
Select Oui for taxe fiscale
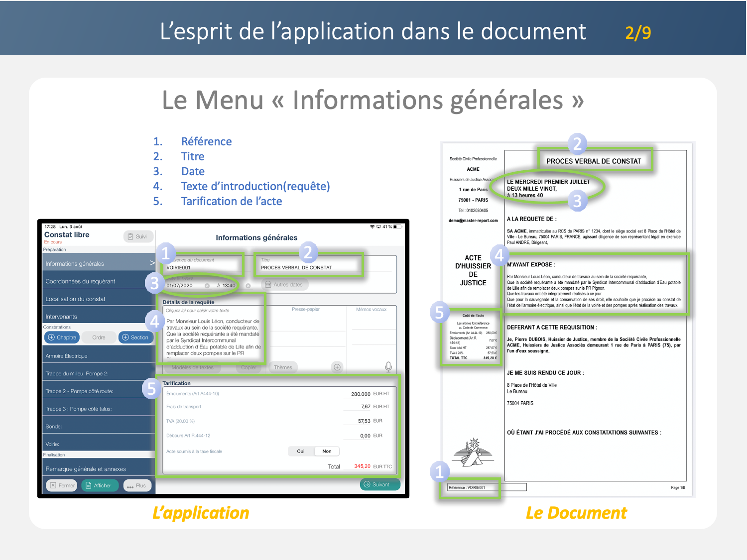coord(301,451)
